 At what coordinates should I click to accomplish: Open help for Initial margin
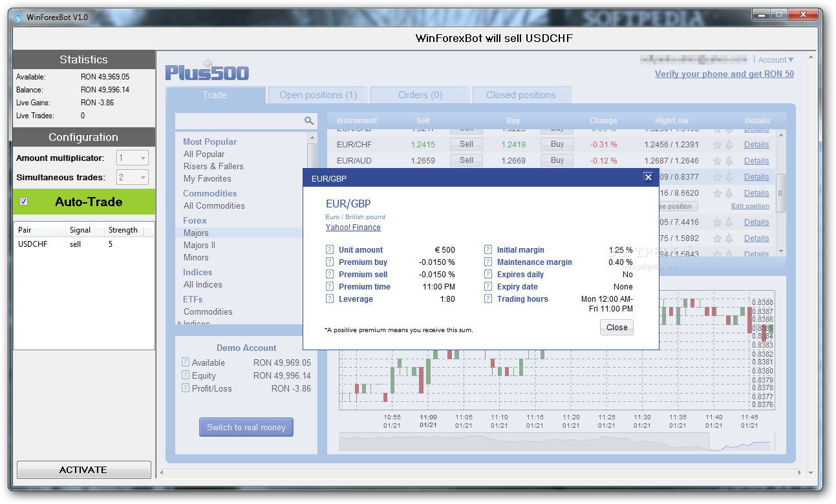tap(488, 250)
